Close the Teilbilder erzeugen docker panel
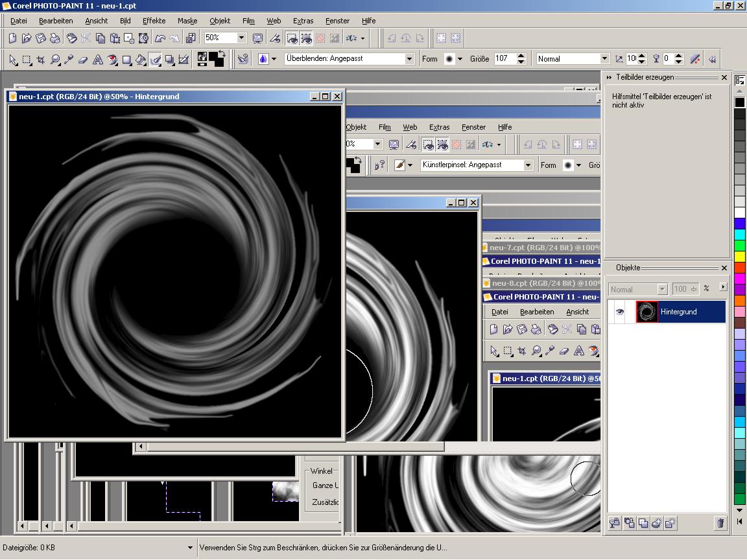The width and height of the screenshot is (747, 560). click(724, 78)
